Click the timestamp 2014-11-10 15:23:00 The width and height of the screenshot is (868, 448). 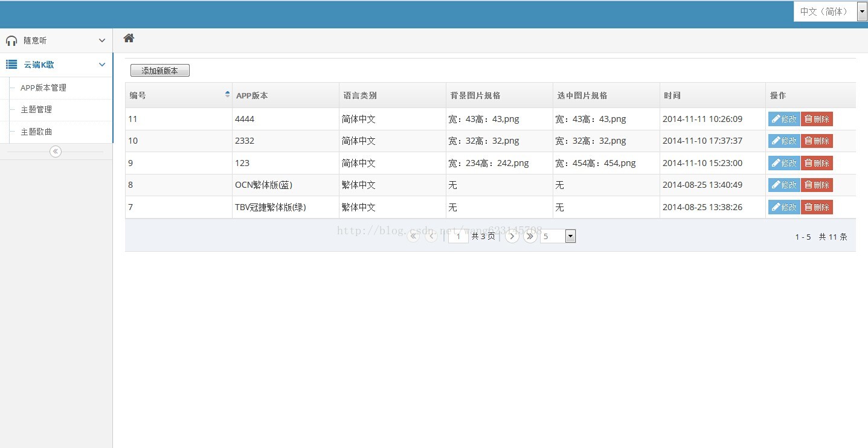pos(702,163)
